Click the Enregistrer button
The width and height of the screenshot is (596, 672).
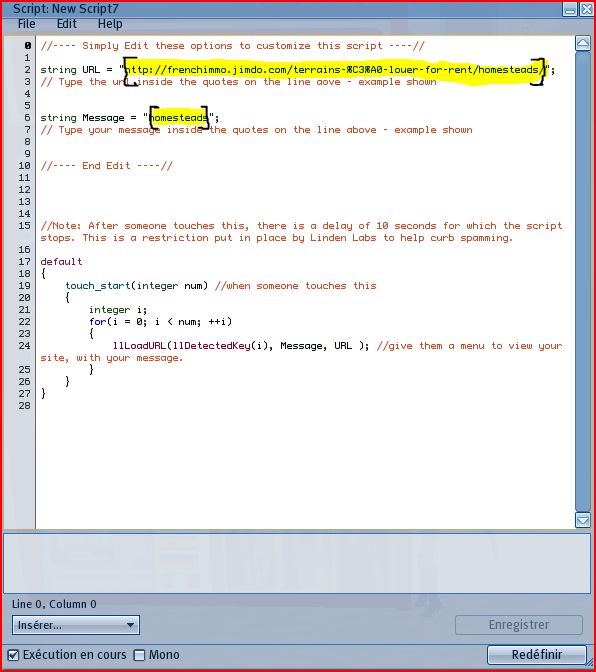[x=519, y=625]
